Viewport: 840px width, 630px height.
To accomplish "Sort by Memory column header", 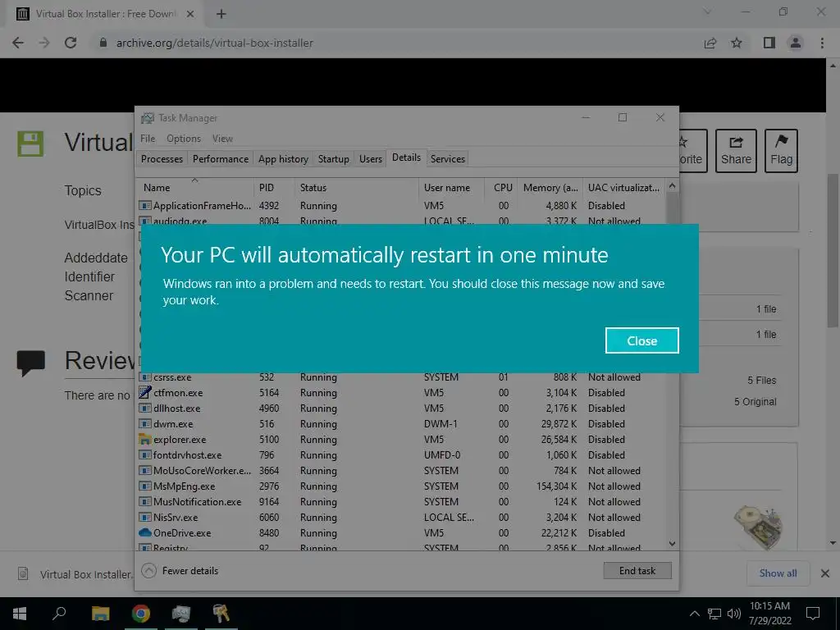I will [x=550, y=188].
